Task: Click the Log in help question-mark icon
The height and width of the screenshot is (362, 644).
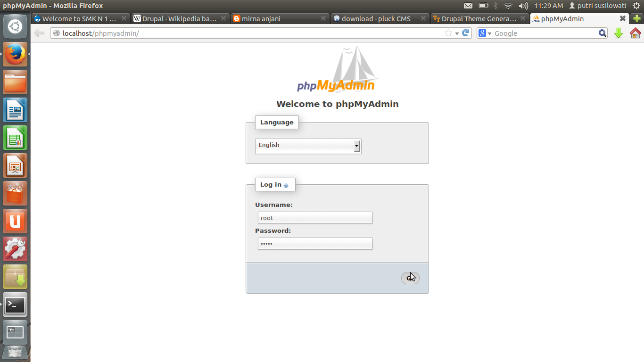Action: click(286, 185)
